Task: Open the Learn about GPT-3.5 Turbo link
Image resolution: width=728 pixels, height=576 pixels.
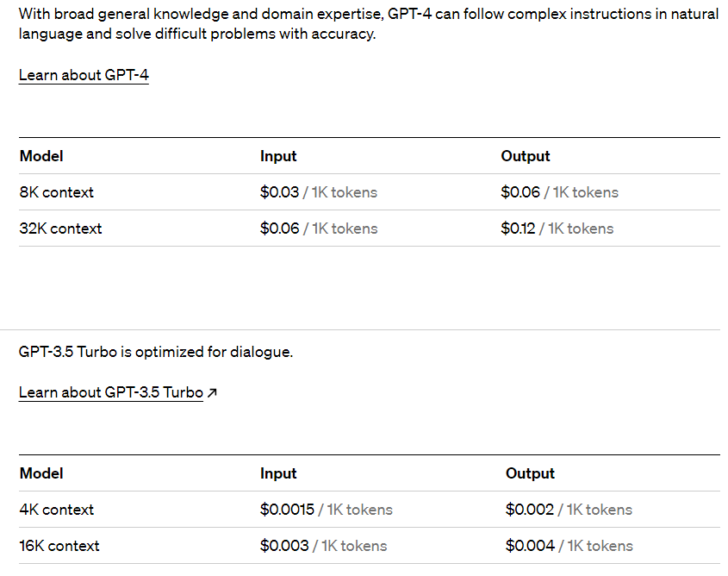Action: tap(111, 392)
